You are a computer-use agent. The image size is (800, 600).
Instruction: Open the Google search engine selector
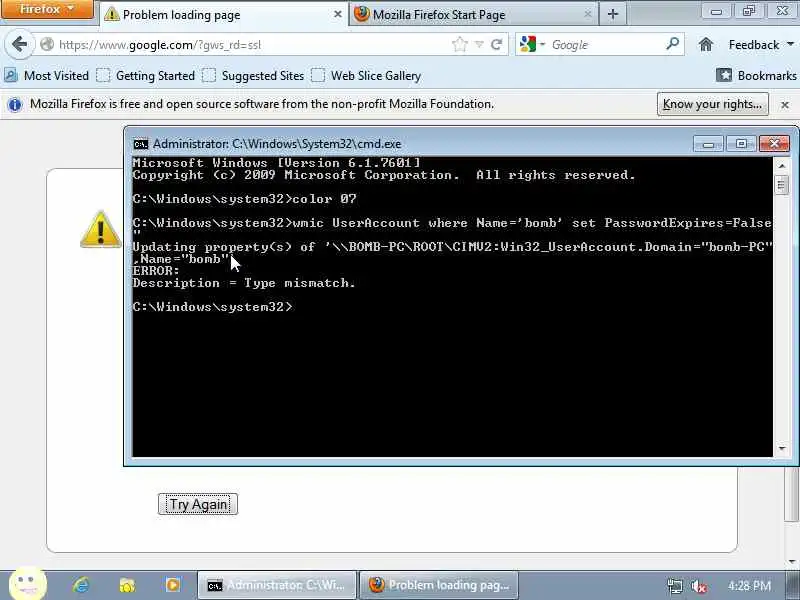pyautogui.click(x=532, y=44)
